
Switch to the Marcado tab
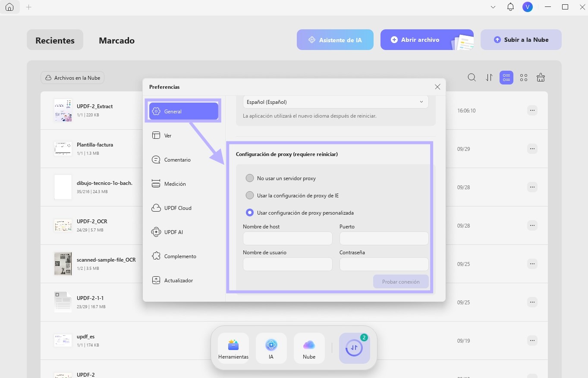pos(116,40)
